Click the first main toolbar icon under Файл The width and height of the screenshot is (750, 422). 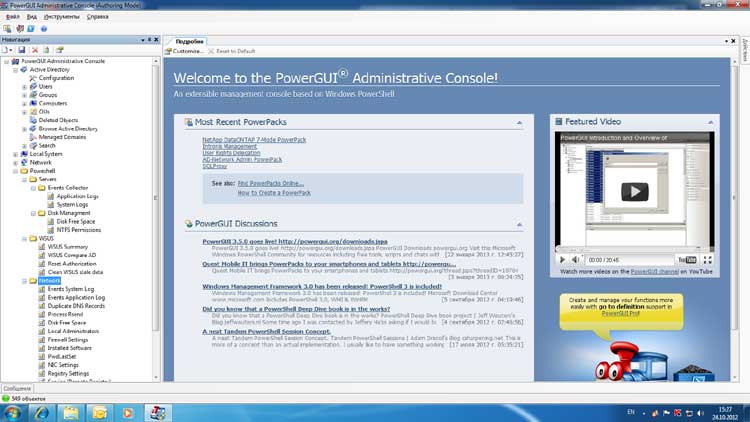pos(7,29)
